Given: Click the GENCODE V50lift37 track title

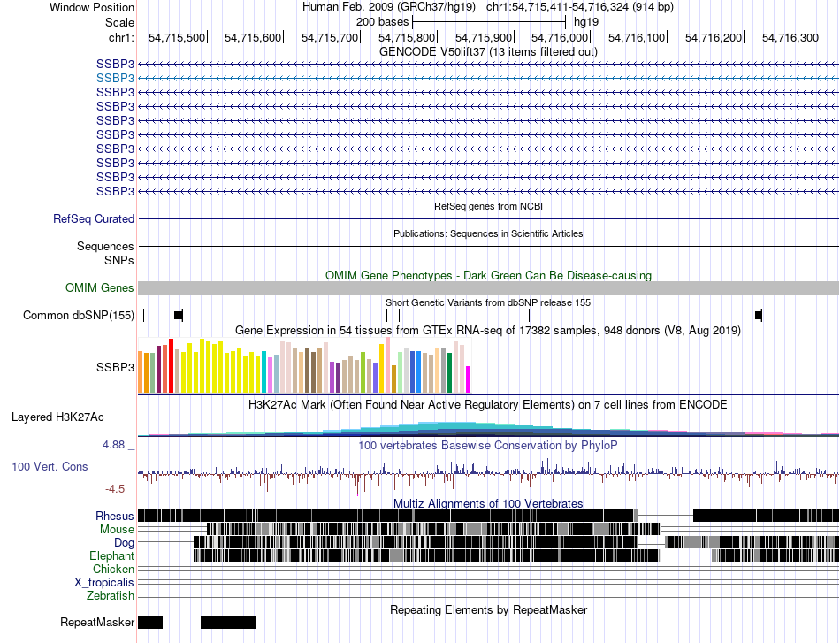Looking at the screenshot, I should (488, 51).
